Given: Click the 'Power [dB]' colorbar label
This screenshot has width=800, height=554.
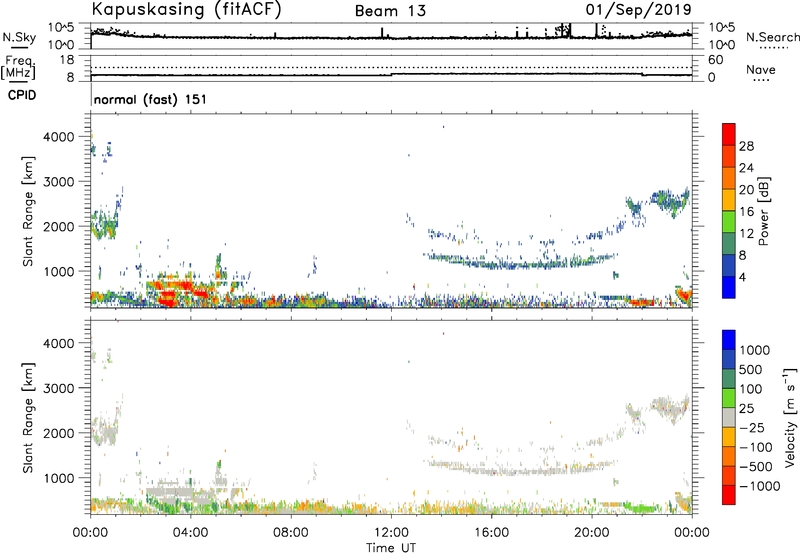Looking at the screenshot, I should (x=764, y=211).
